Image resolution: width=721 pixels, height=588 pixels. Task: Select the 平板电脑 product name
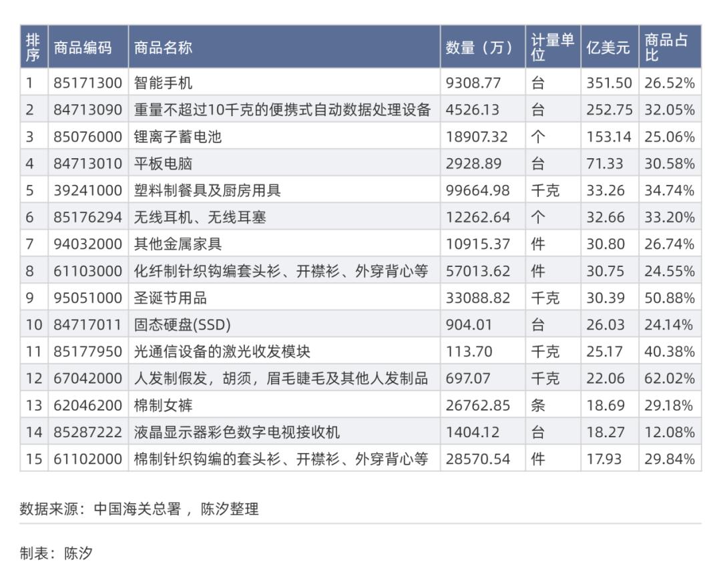point(160,162)
